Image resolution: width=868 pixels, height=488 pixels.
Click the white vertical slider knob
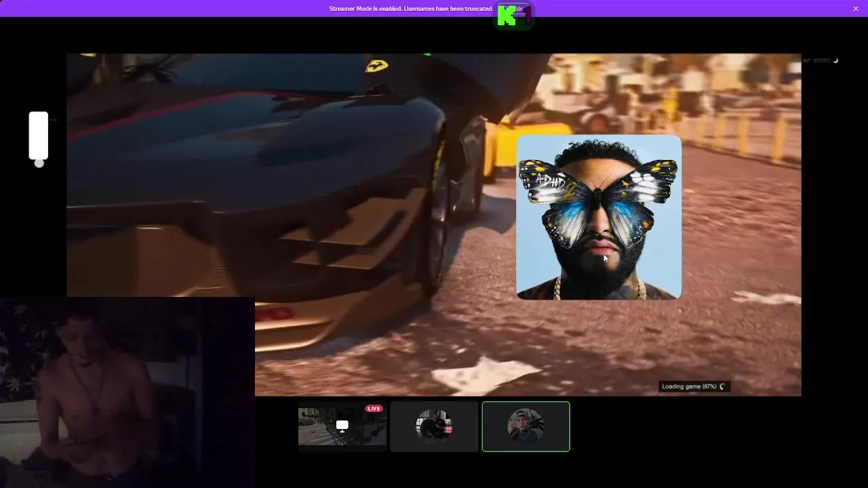39,163
